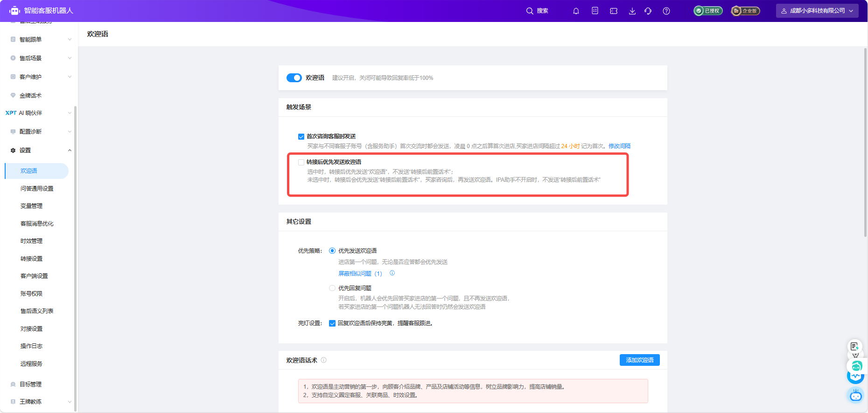868x413 pixels.
Task: Open the customer support headset icon
Action: click(648, 11)
